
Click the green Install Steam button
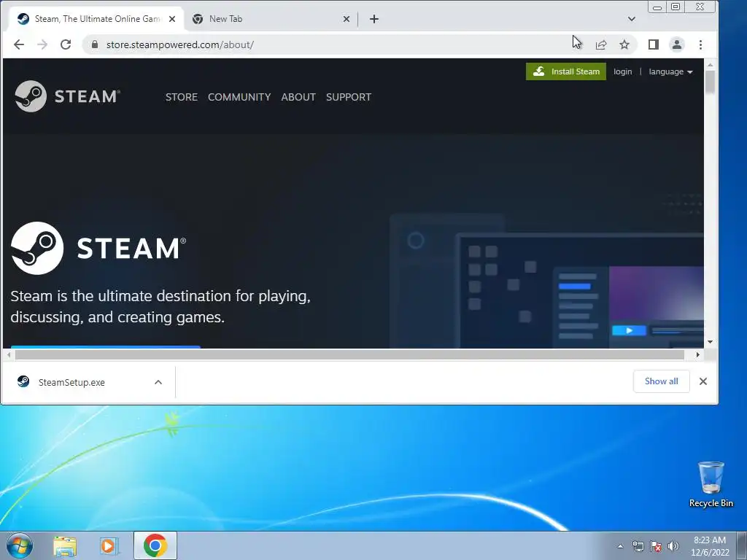[566, 71]
